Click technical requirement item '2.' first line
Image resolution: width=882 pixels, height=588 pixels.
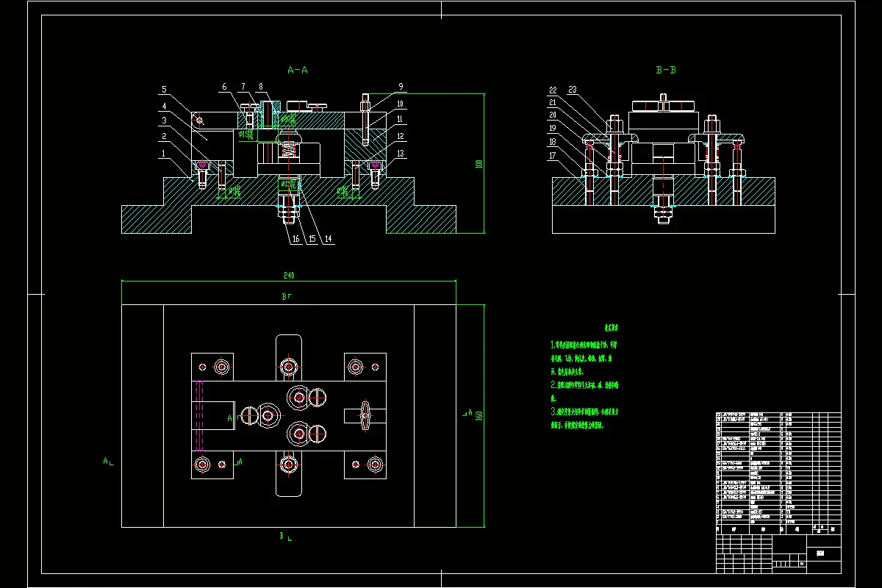tap(584, 384)
